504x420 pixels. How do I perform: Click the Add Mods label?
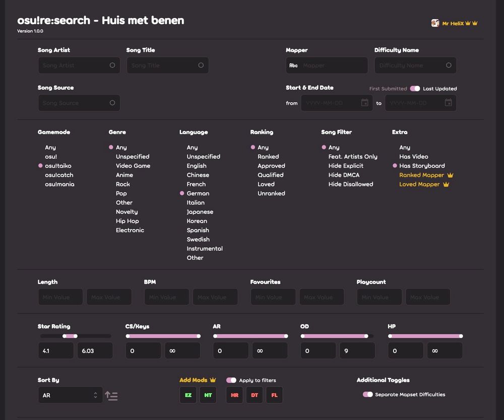(193, 380)
